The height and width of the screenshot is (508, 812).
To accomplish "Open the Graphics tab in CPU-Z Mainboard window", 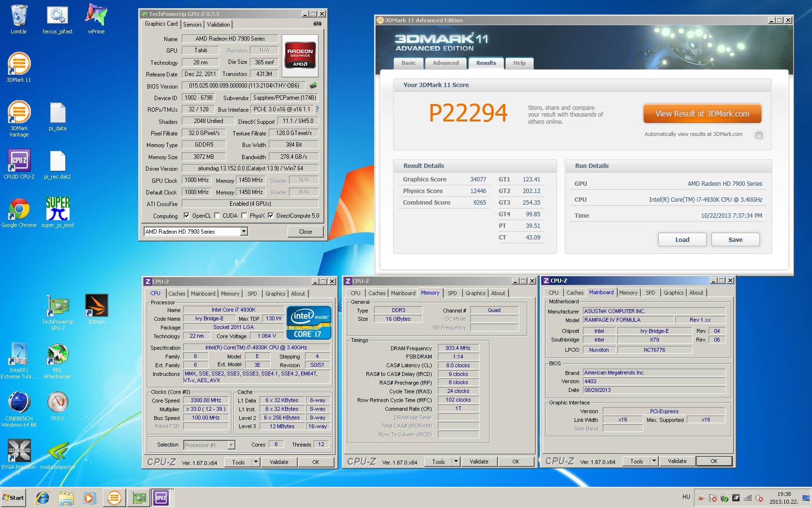I will point(673,293).
